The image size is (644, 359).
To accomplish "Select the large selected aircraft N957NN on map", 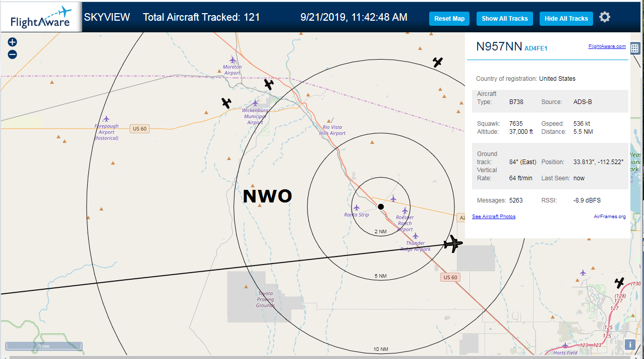I will (453, 244).
